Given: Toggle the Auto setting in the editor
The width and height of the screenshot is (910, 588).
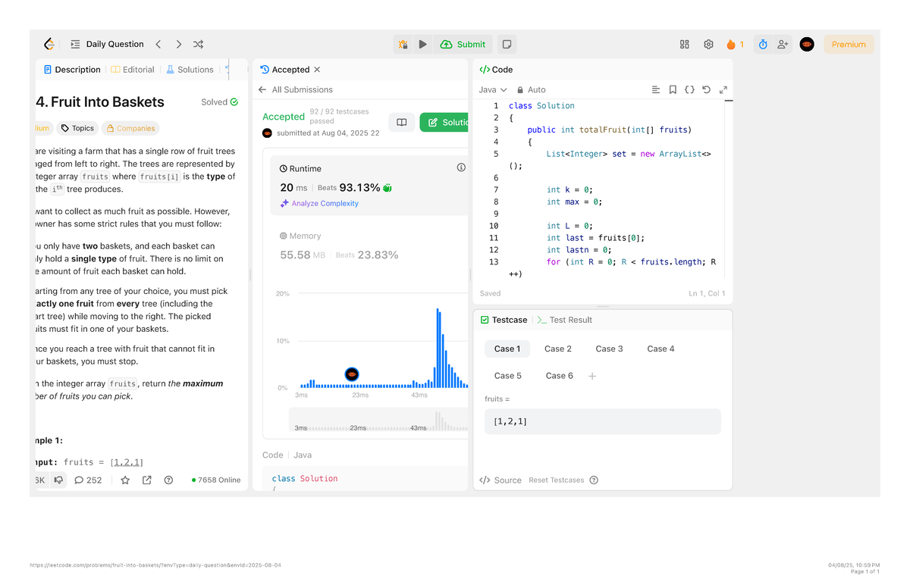Looking at the screenshot, I should [x=531, y=89].
